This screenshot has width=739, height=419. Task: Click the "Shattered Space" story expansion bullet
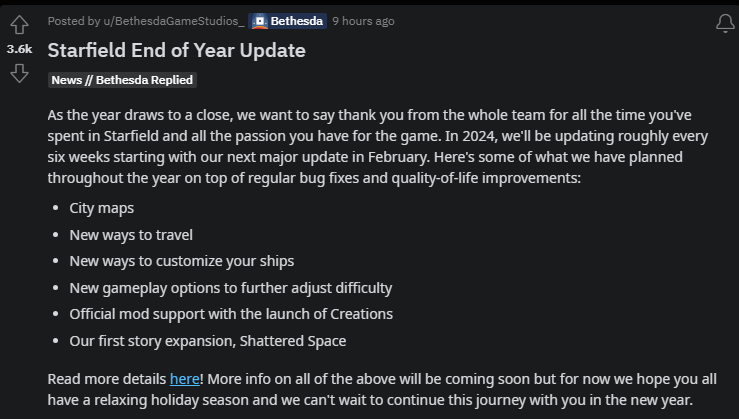coord(207,341)
